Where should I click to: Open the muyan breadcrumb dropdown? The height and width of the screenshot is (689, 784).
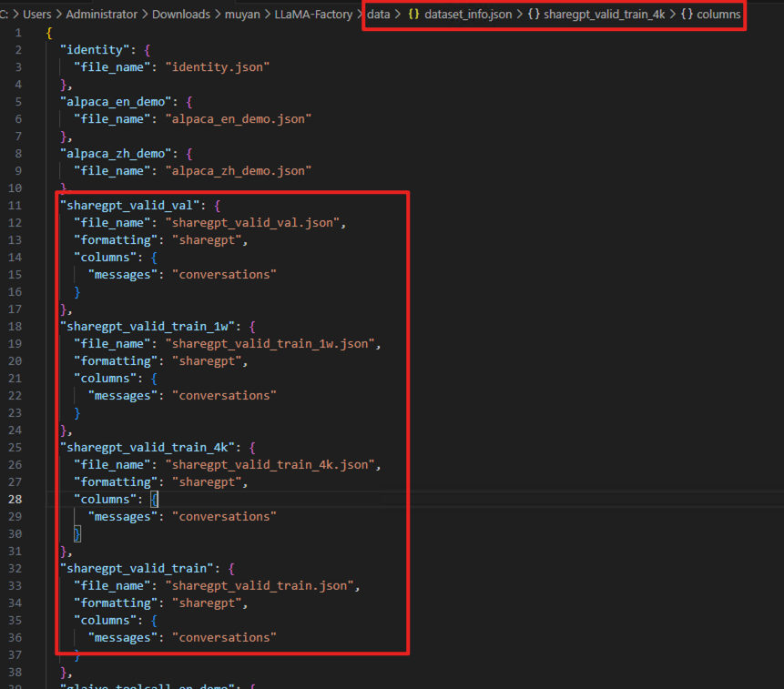(x=242, y=15)
